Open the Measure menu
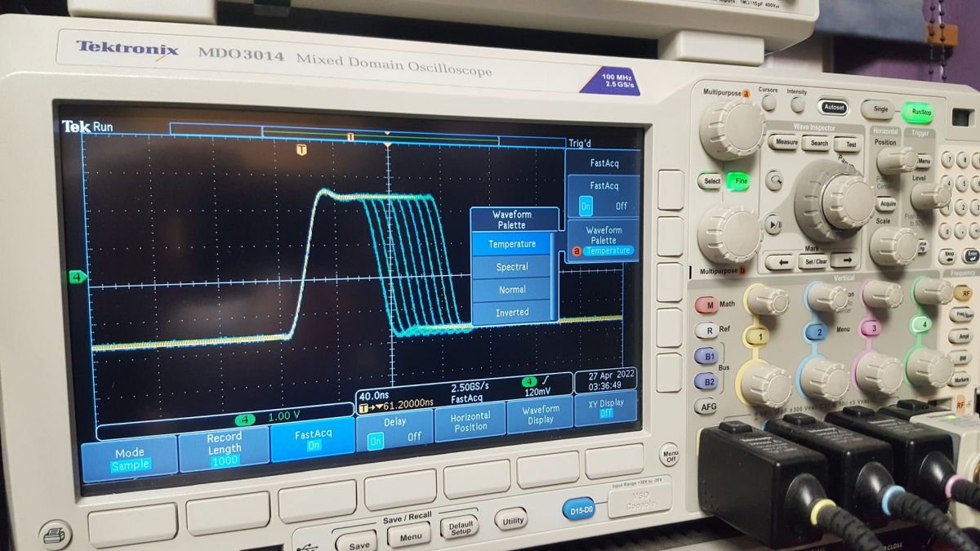 click(x=783, y=142)
